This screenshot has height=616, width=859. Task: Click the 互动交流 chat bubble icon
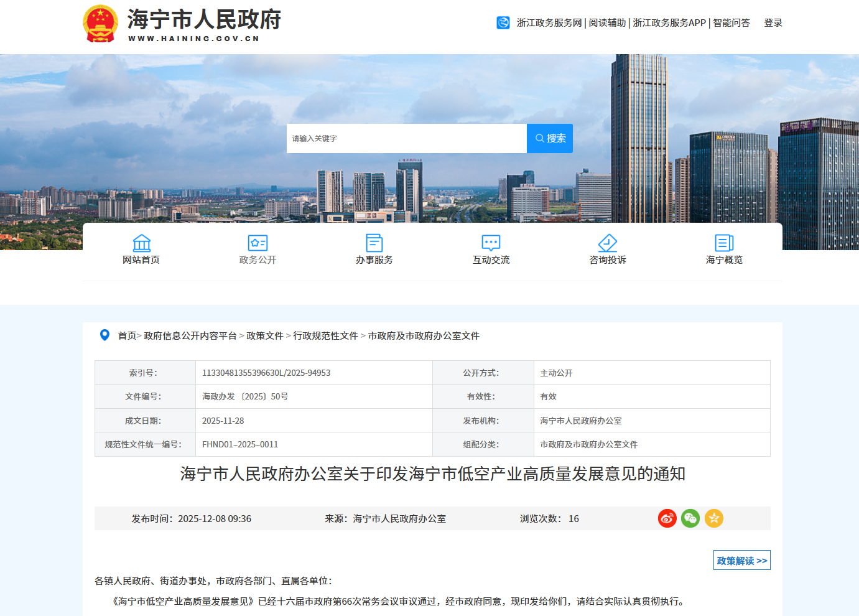coord(491,243)
